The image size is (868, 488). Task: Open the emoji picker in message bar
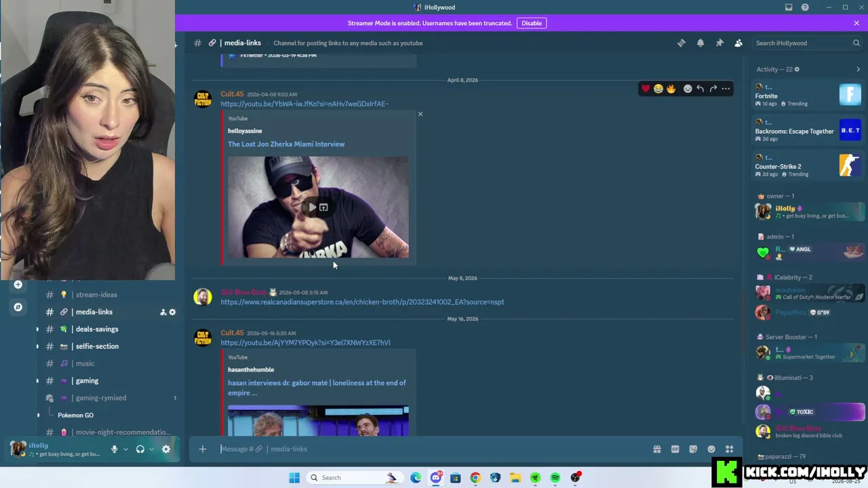(x=711, y=449)
